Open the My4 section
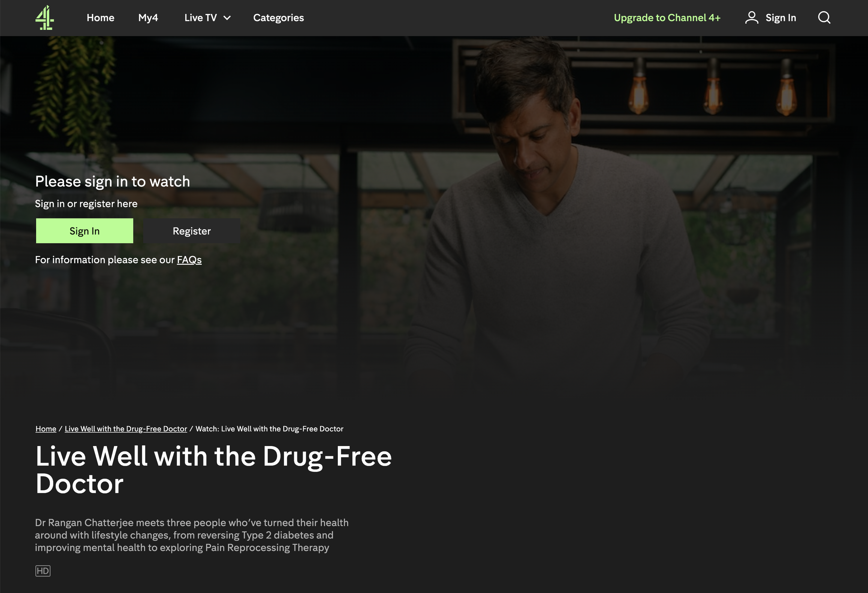 [148, 18]
